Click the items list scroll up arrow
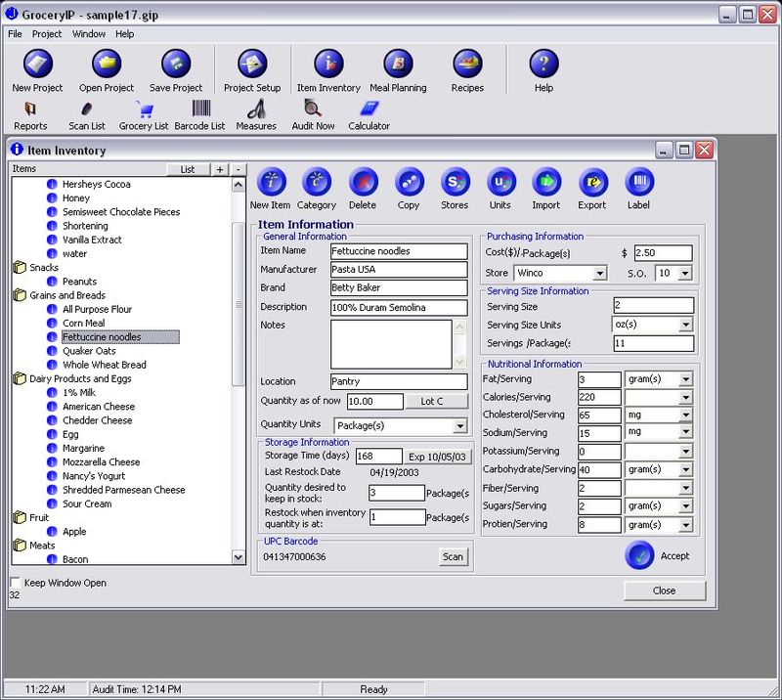Image resolution: width=782 pixels, height=700 pixels. pyautogui.click(x=239, y=185)
